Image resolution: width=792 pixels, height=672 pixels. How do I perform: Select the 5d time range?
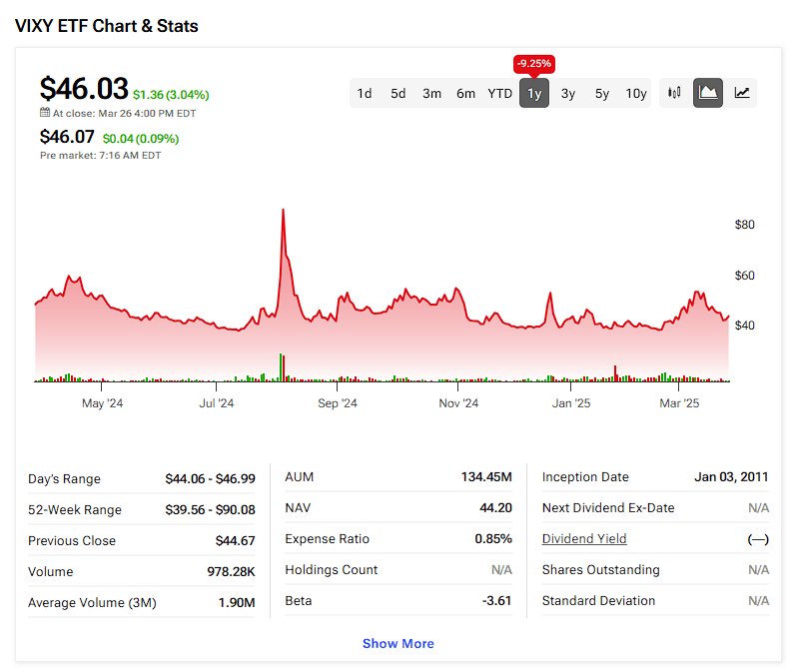[398, 94]
